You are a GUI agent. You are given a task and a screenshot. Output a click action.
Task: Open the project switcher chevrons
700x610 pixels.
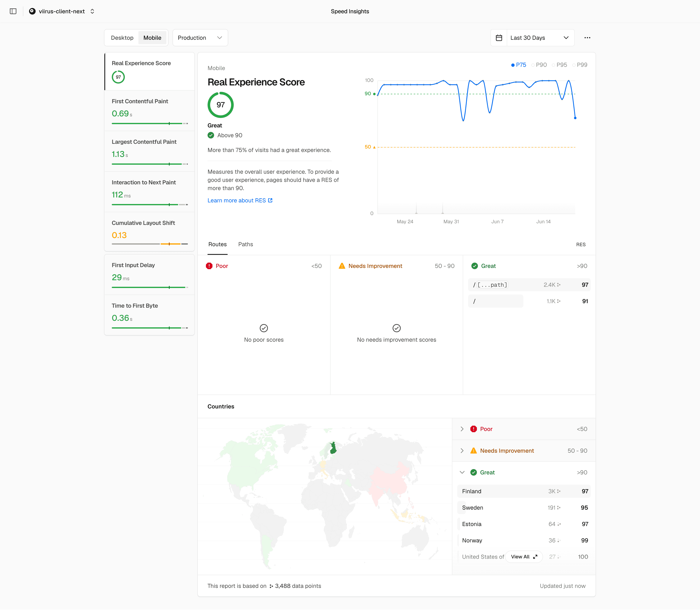(x=92, y=11)
